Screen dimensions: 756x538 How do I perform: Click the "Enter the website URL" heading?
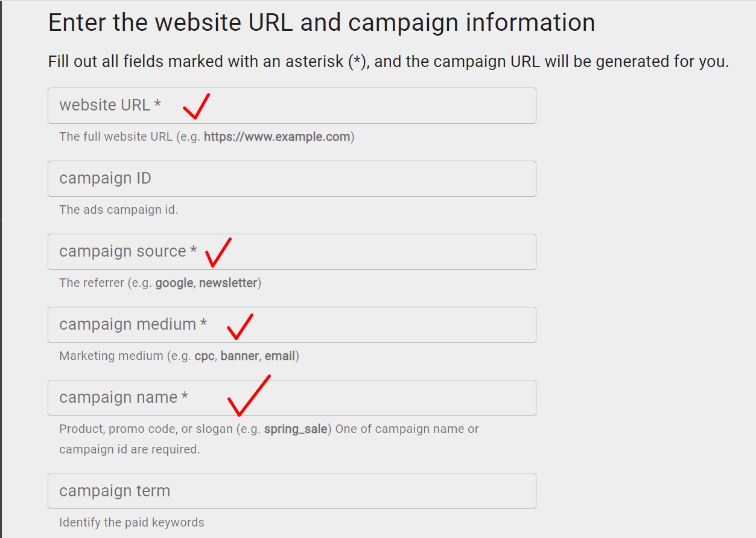click(321, 23)
